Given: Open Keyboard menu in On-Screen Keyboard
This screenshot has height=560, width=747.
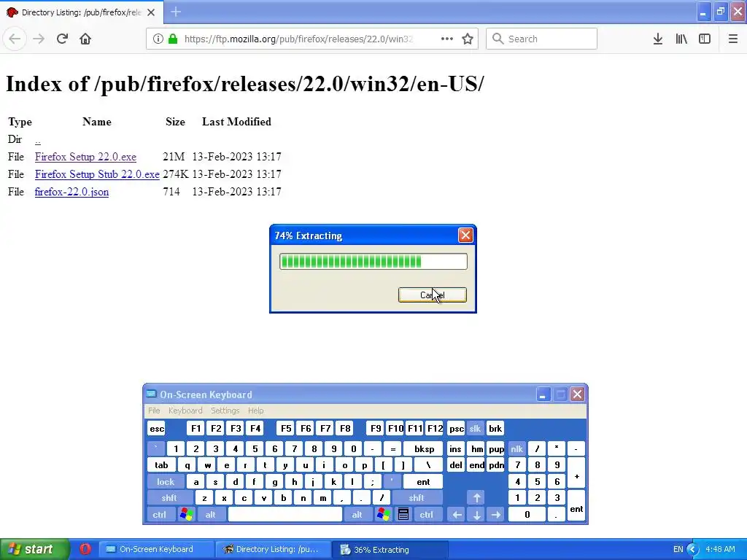Looking at the screenshot, I should (x=185, y=411).
